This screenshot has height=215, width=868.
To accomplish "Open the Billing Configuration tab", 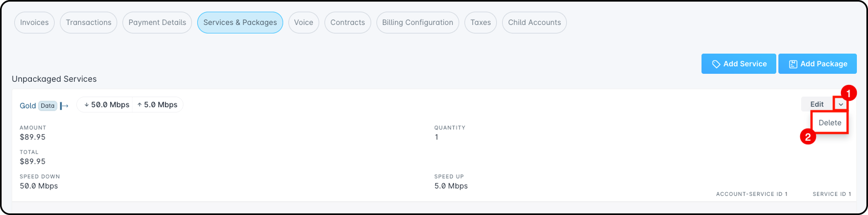I will click(x=417, y=23).
